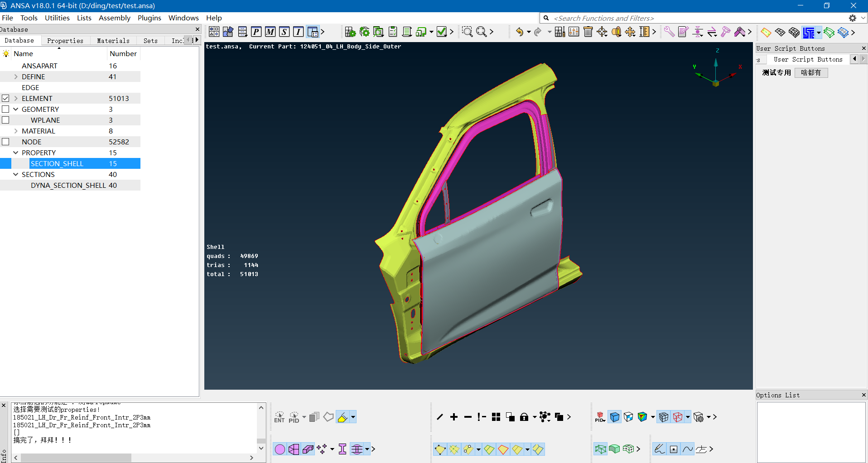Click the 啥都有 script button
The image size is (868, 463).
point(811,72)
